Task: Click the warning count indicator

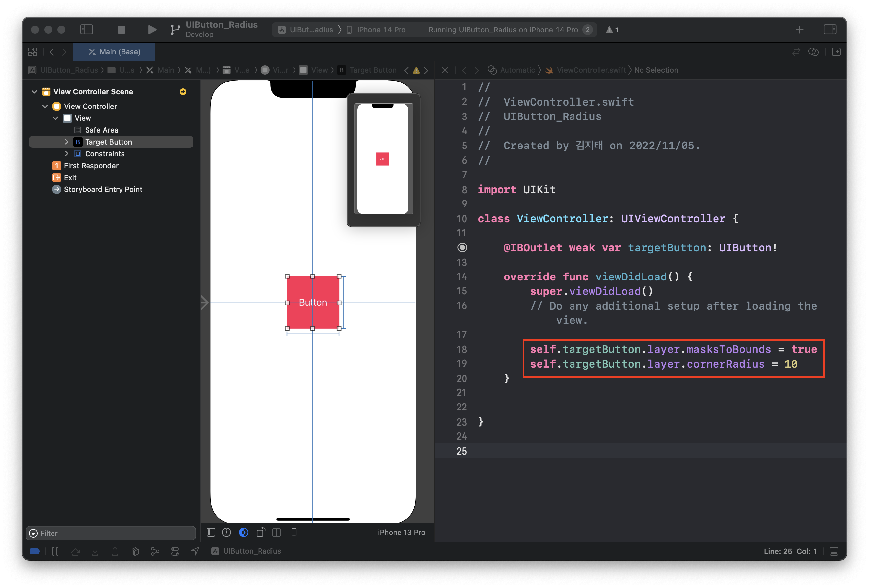Action: (612, 30)
